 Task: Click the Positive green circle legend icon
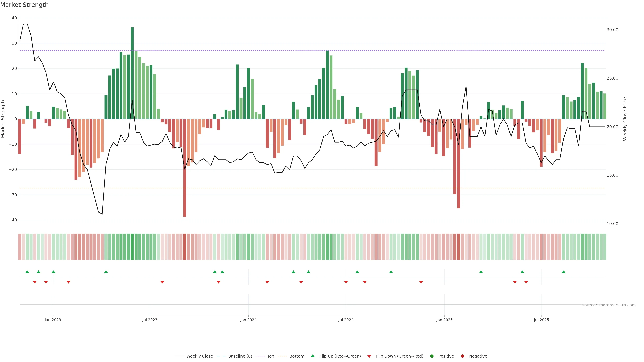point(432,356)
